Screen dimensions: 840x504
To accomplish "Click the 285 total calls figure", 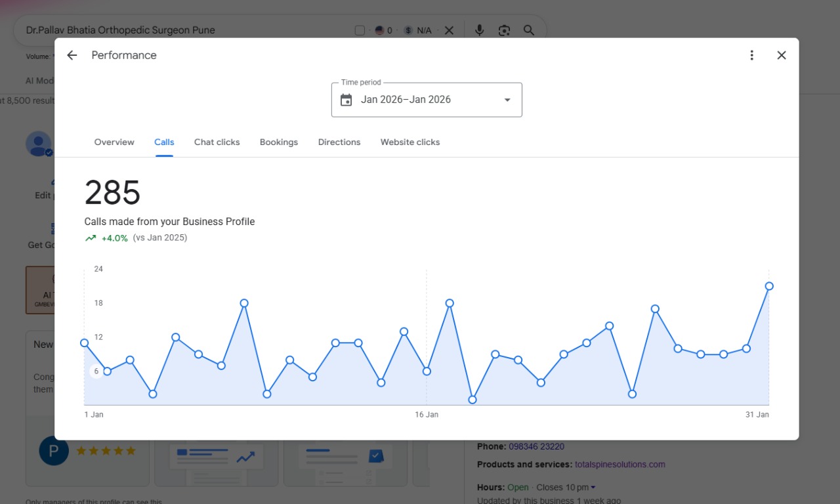I will pyautogui.click(x=113, y=193).
